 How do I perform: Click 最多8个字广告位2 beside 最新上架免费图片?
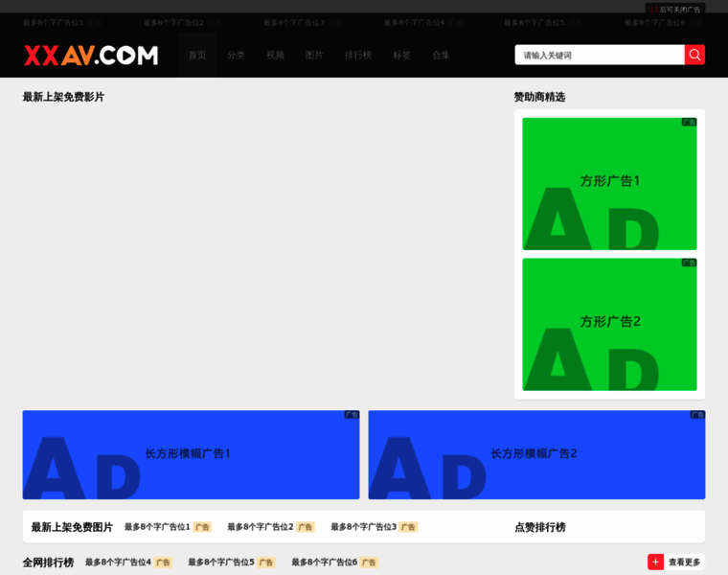coord(260,527)
